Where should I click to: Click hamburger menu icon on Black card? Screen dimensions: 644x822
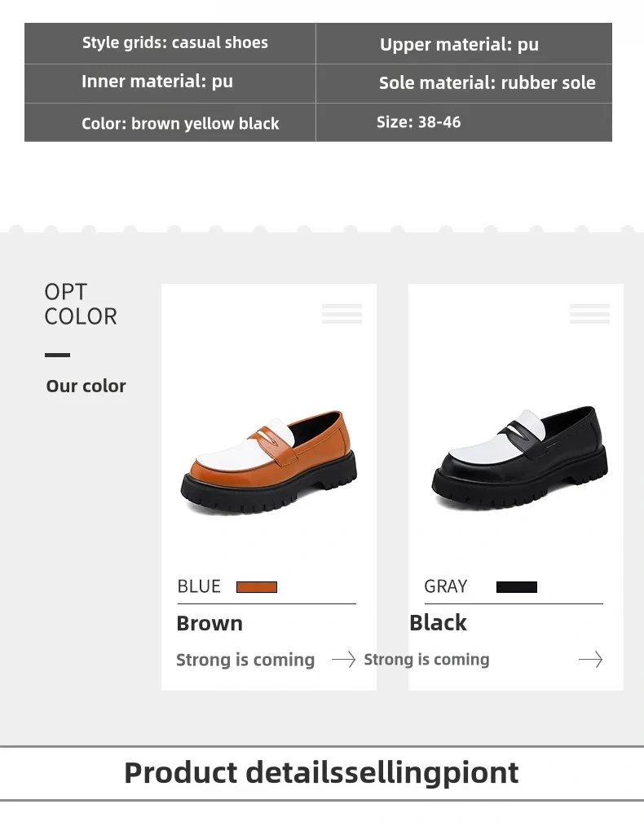pyautogui.click(x=589, y=314)
